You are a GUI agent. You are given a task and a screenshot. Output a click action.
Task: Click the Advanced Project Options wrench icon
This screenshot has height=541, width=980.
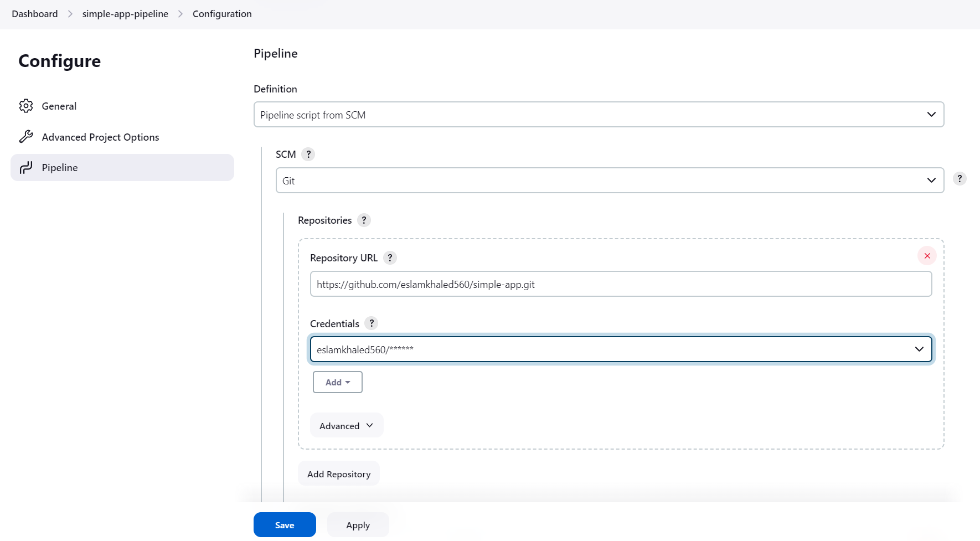pyautogui.click(x=26, y=136)
